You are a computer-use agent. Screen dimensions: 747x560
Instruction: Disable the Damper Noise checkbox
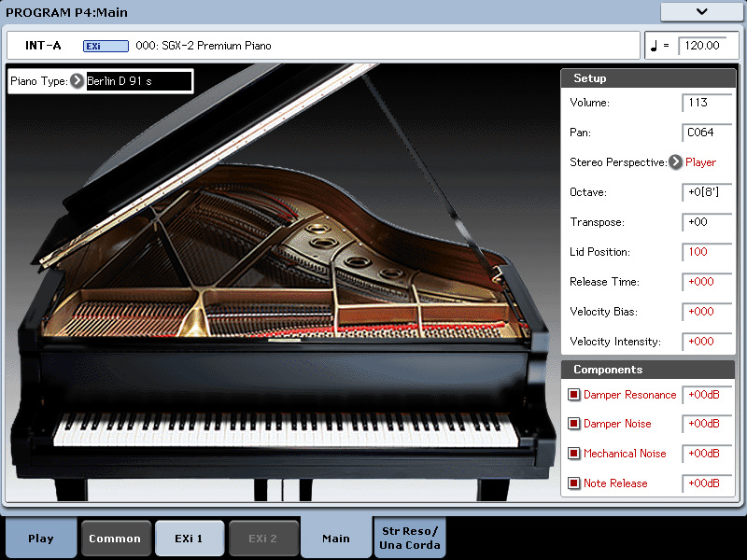tap(574, 425)
